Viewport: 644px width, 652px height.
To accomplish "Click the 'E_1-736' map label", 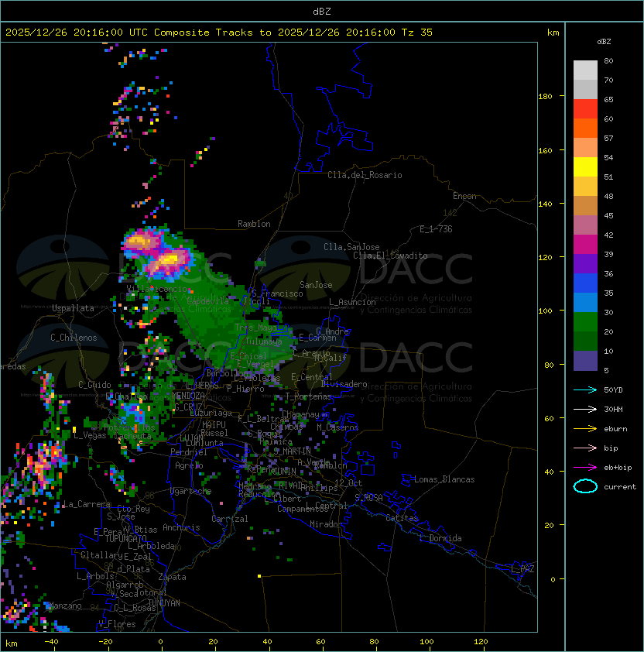I will pyautogui.click(x=436, y=229).
